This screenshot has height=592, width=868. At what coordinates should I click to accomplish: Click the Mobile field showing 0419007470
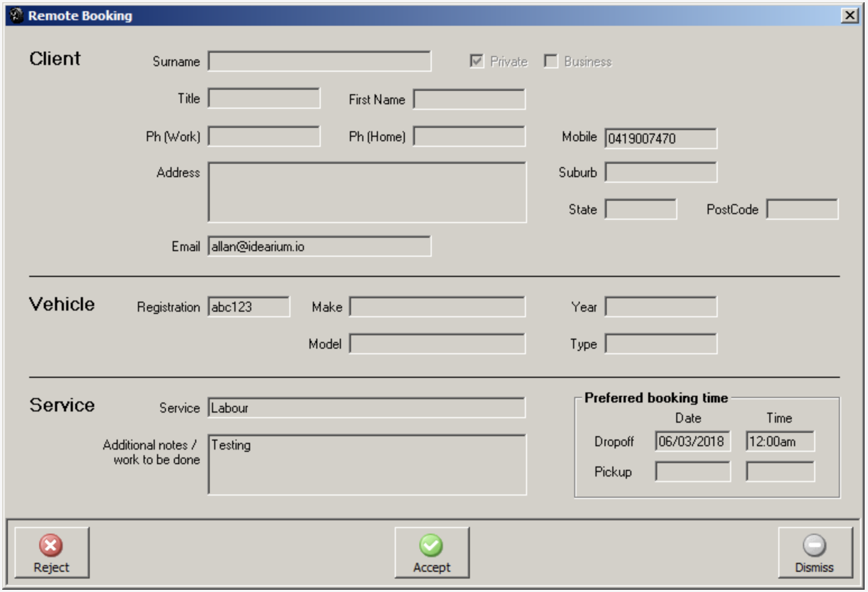coord(661,138)
